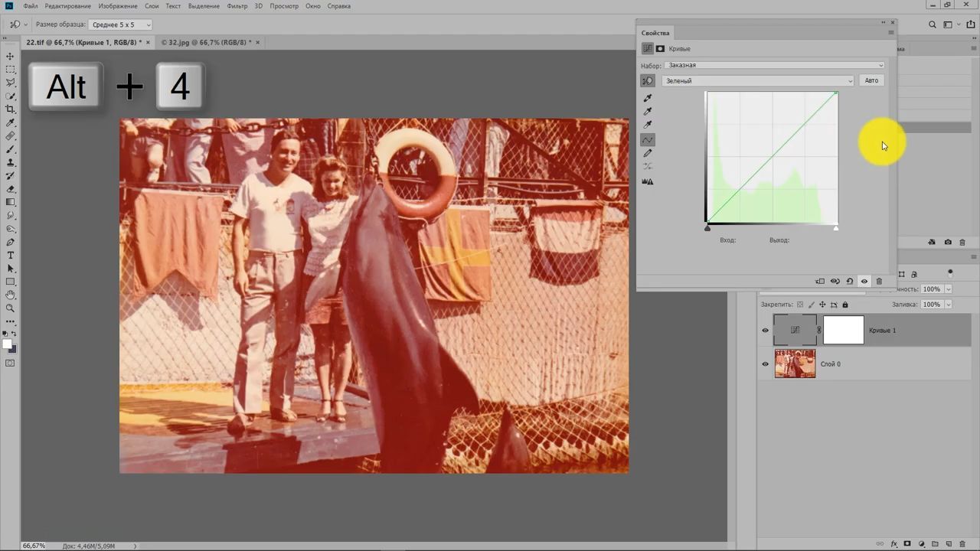980x551 pixels.
Task: Click the black point eyedropper in Curves
Action: point(648,98)
